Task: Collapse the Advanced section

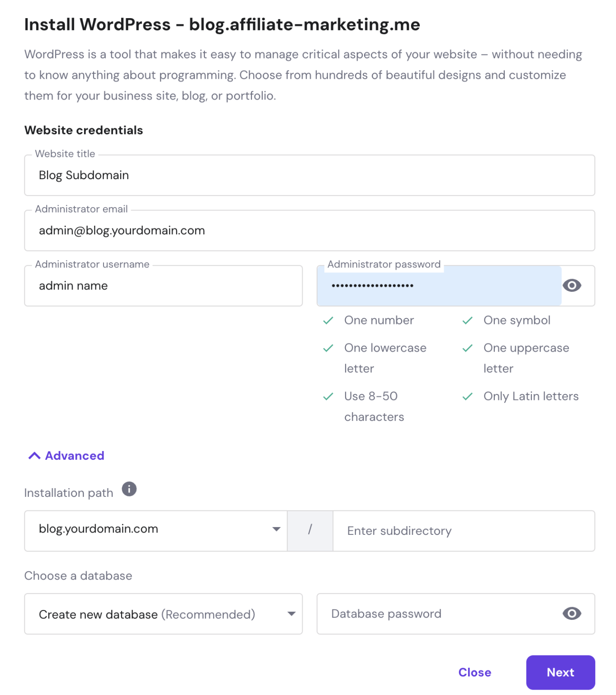Action: tap(66, 456)
